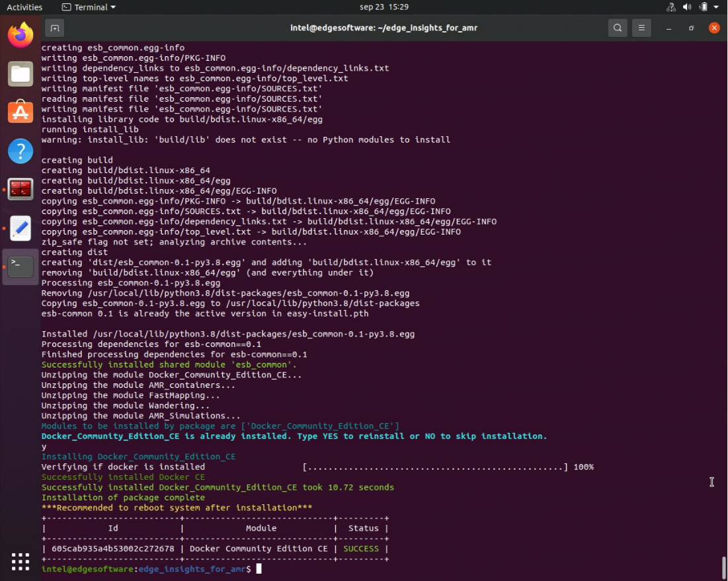The width and height of the screenshot is (728, 581).
Task: Click the volume speaker icon
Action: point(687,7)
